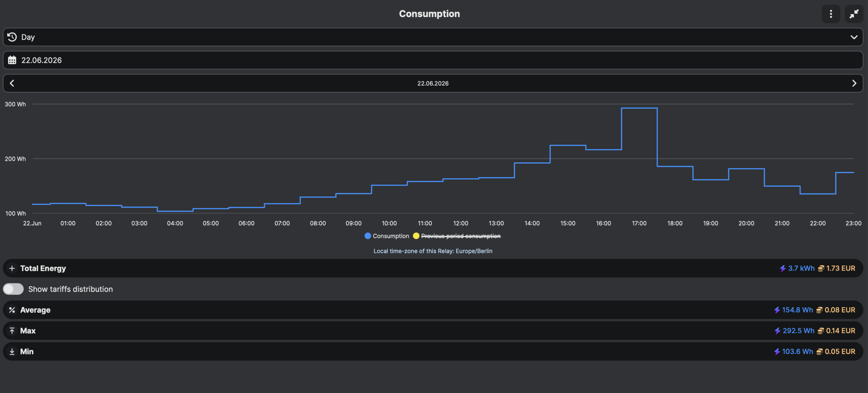Viewport: 868px width, 393px height.
Task: Click the plus icon beside Total Energy
Action: click(12, 268)
